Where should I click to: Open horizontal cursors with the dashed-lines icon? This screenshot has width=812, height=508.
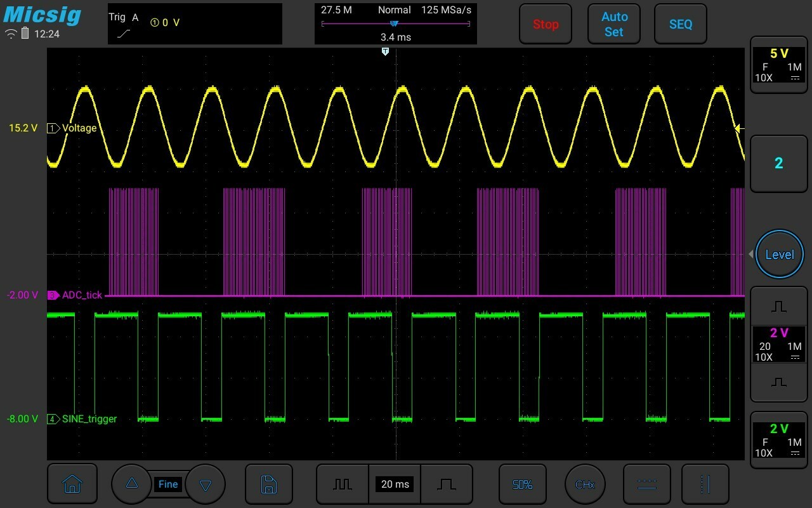pyautogui.click(x=647, y=485)
